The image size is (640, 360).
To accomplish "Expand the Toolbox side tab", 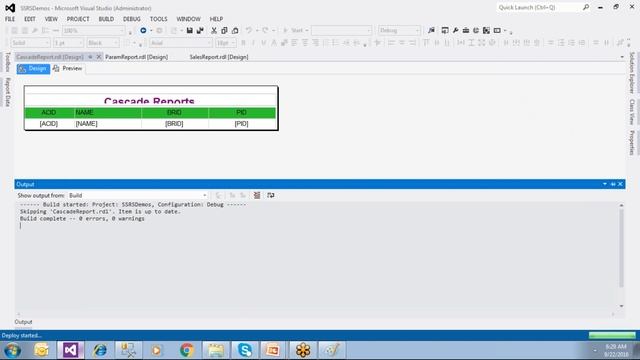I will [x=7, y=62].
